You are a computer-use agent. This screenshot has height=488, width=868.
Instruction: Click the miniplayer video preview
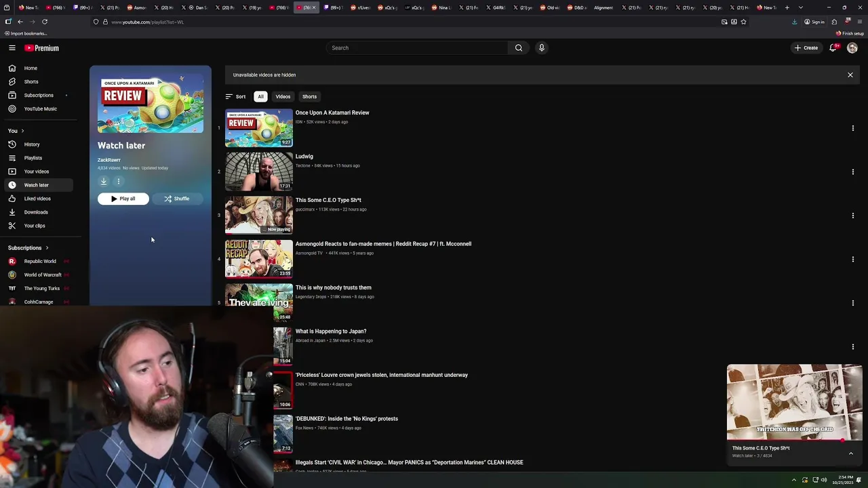[795, 403]
